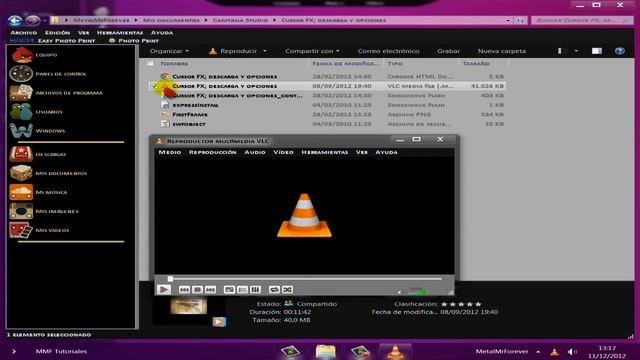
Task: Start playback with VLC play button
Action: pyautogui.click(x=164, y=289)
